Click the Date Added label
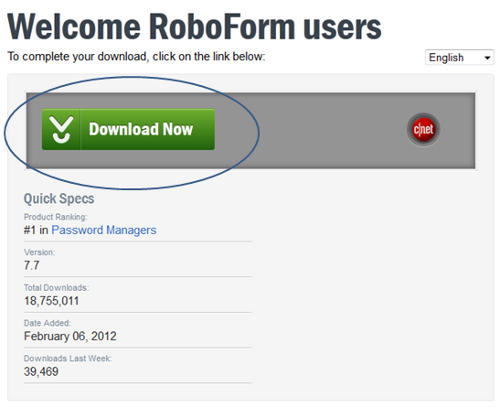The image size is (500, 407). coord(47,323)
